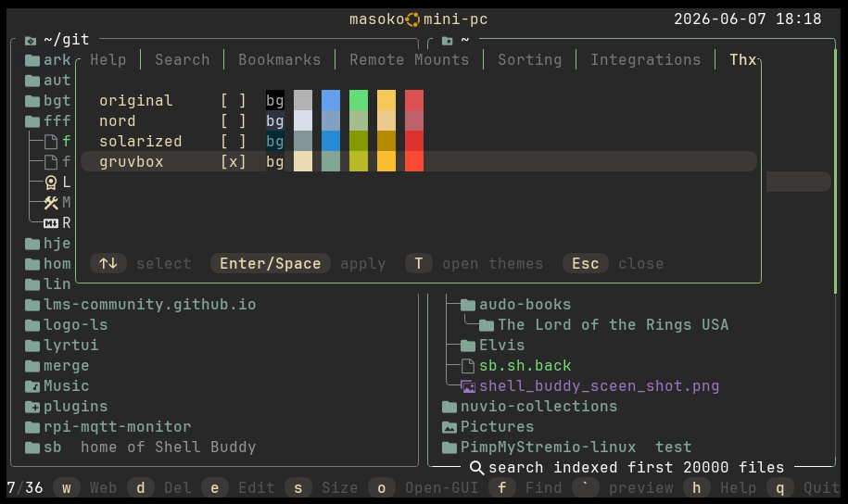
Task: Click the original theme green swatch
Action: [359, 101]
